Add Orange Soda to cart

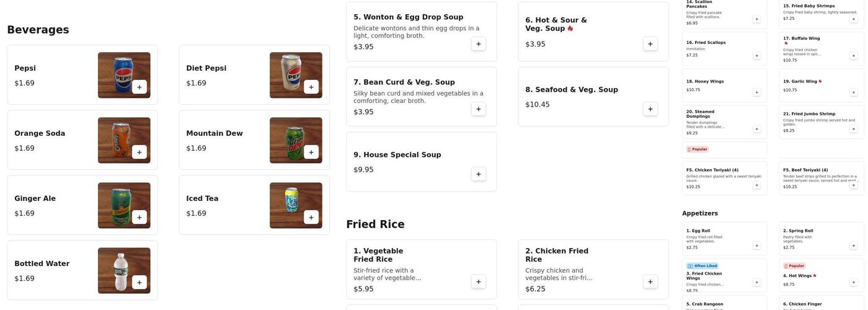[139, 153]
